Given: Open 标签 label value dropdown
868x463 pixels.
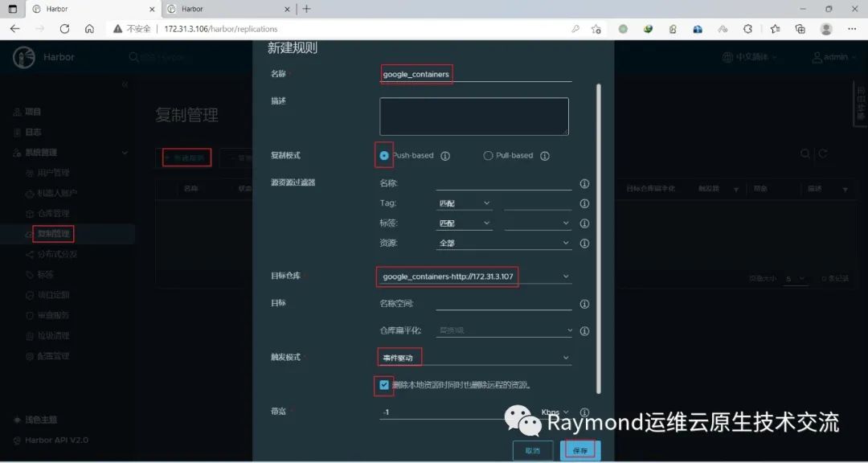Looking at the screenshot, I should (x=538, y=223).
